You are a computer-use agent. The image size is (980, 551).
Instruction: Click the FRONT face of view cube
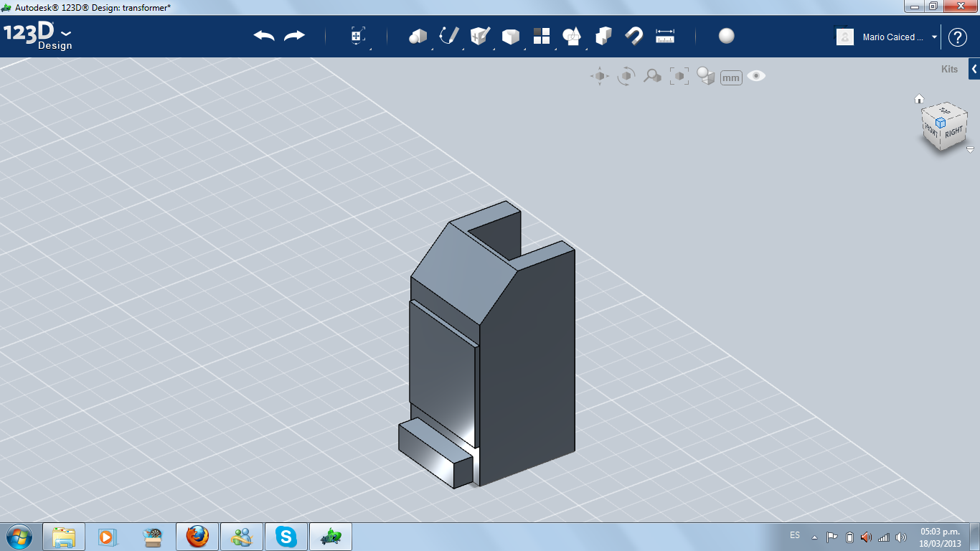pyautogui.click(x=931, y=131)
